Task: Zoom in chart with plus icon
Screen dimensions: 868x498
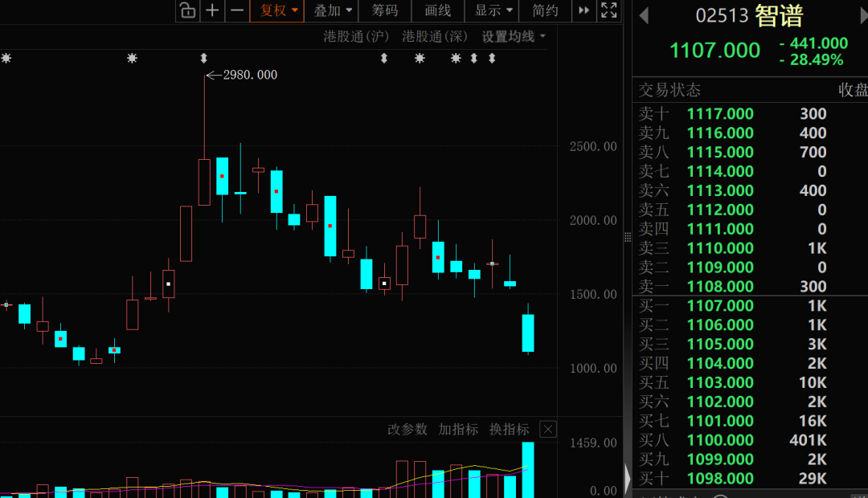Action: (x=212, y=10)
